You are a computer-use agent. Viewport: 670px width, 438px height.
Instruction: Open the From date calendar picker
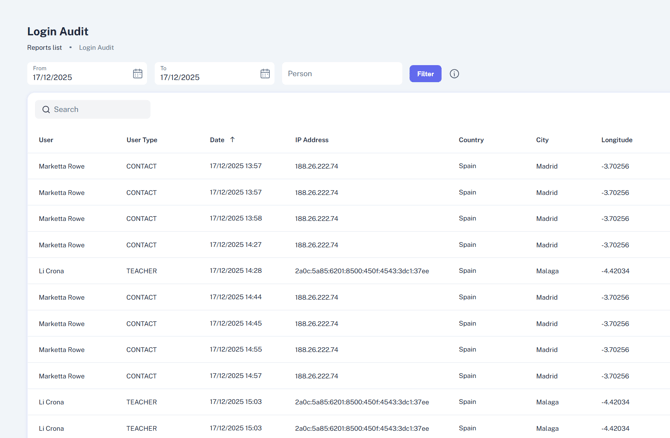138,74
